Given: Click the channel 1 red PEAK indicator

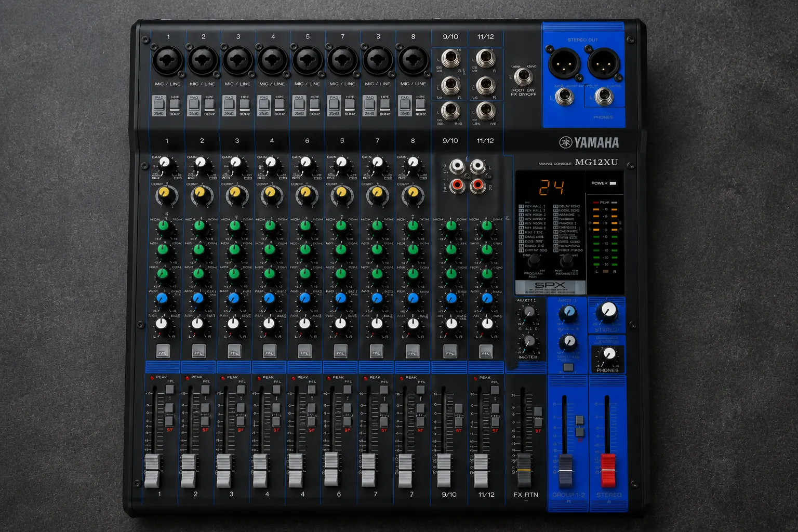Looking at the screenshot, I should coord(152,378).
